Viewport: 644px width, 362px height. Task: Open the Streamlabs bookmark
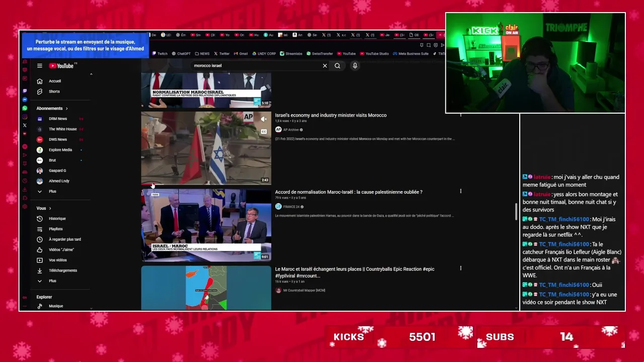[291, 54]
